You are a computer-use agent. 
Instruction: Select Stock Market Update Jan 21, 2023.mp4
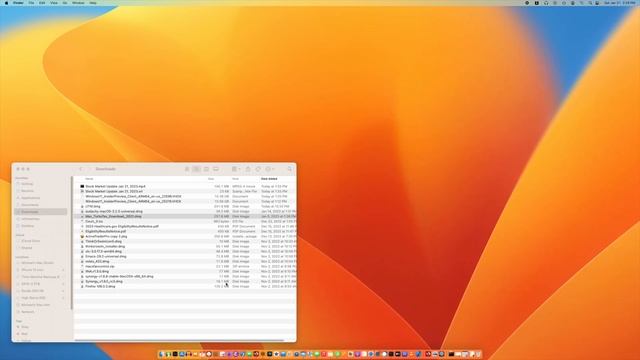(x=116, y=186)
